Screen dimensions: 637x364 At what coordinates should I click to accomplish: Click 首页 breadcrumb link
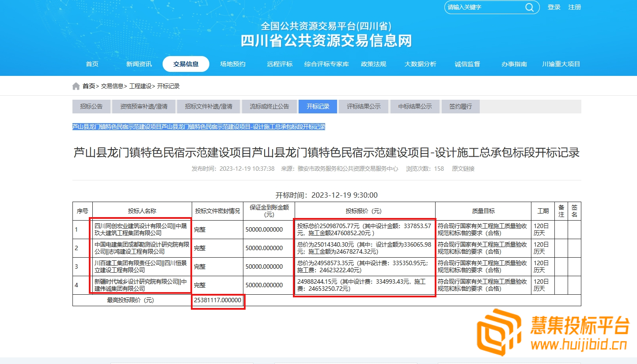coord(89,86)
